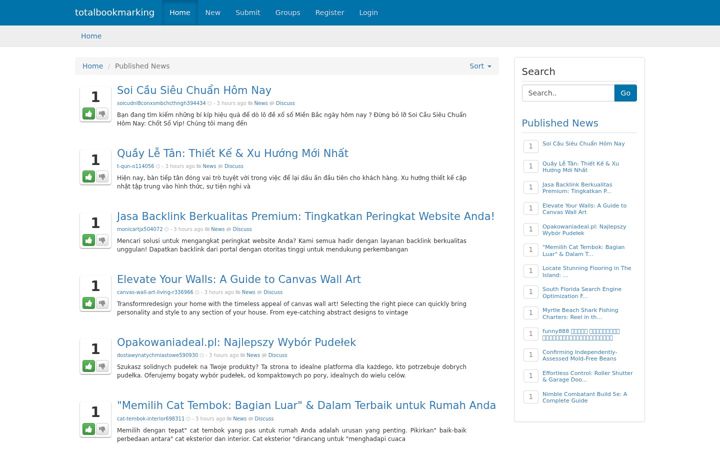720x450 pixels.
Task: Upvote 'Quầy Lễ Tân' post
Action: (89, 177)
